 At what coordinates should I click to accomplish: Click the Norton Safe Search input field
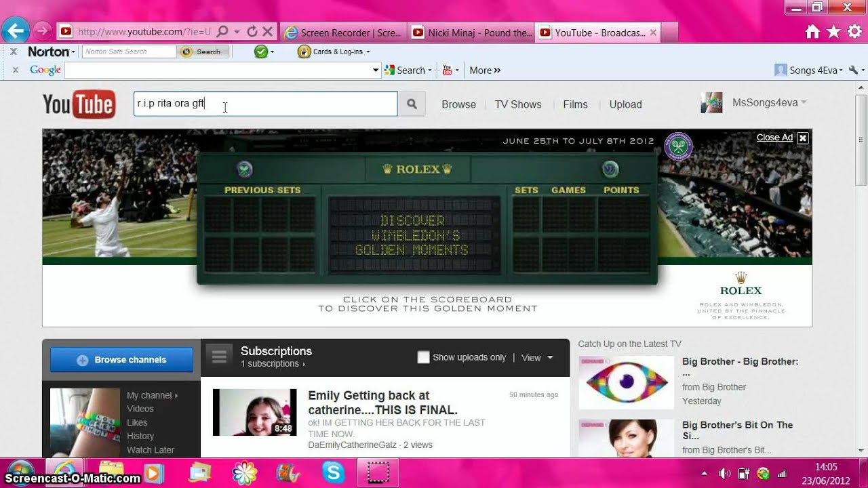tap(129, 52)
